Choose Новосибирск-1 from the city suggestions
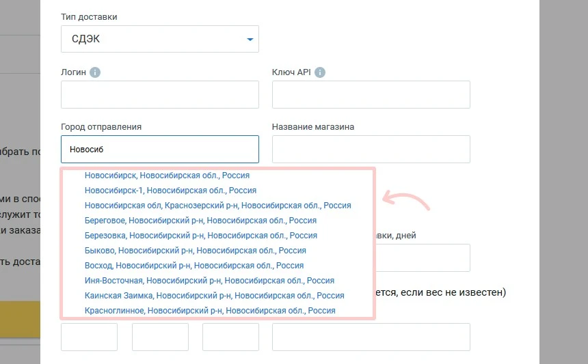Image resolution: width=588 pixels, height=364 pixels. tap(170, 191)
